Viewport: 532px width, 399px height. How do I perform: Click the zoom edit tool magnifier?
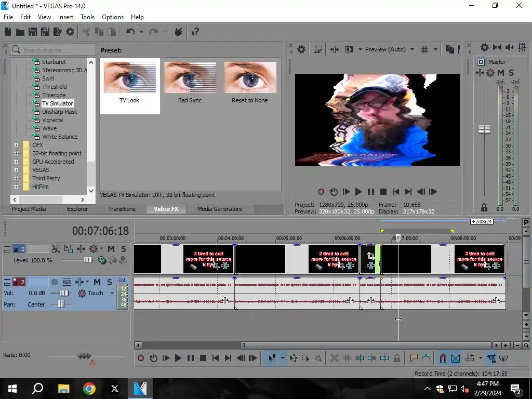[x=318, y=358]
